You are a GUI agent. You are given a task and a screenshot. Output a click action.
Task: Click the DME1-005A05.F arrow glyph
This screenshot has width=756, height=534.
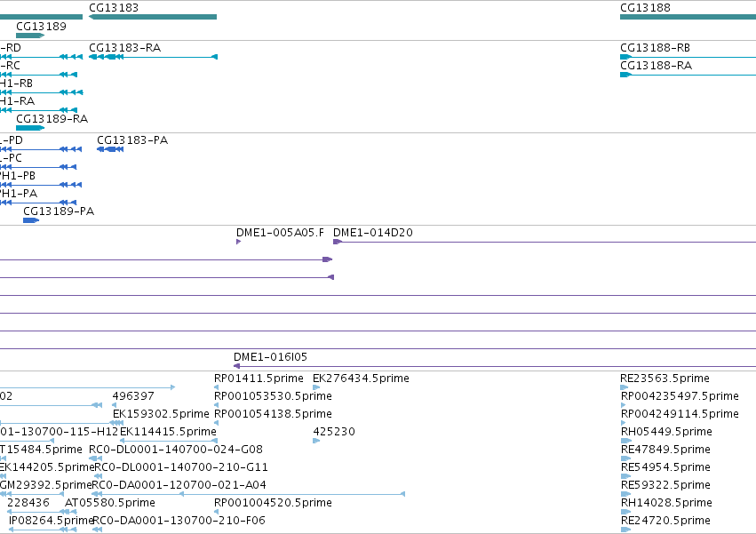[238, 242]
